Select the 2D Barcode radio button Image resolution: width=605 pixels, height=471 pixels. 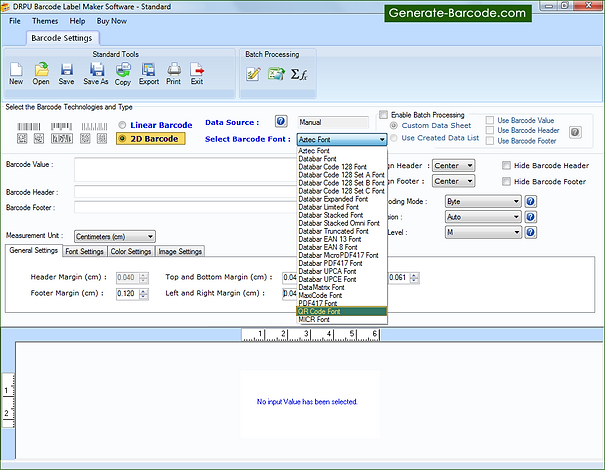122,138
